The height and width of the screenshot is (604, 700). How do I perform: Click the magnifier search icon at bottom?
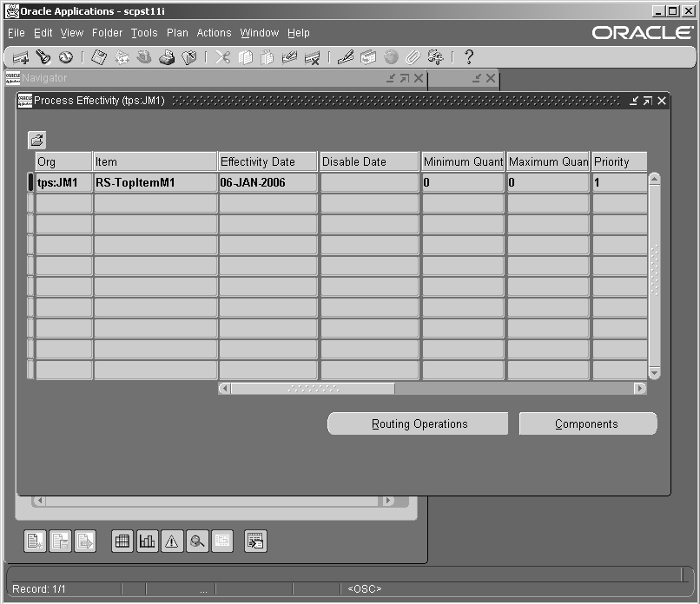point(197,542)
